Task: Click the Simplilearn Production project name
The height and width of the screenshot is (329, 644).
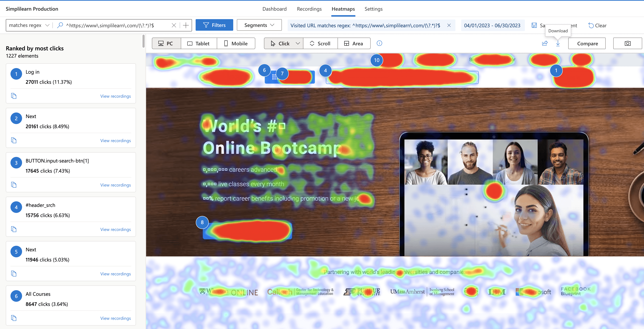Action: point(32,9)
